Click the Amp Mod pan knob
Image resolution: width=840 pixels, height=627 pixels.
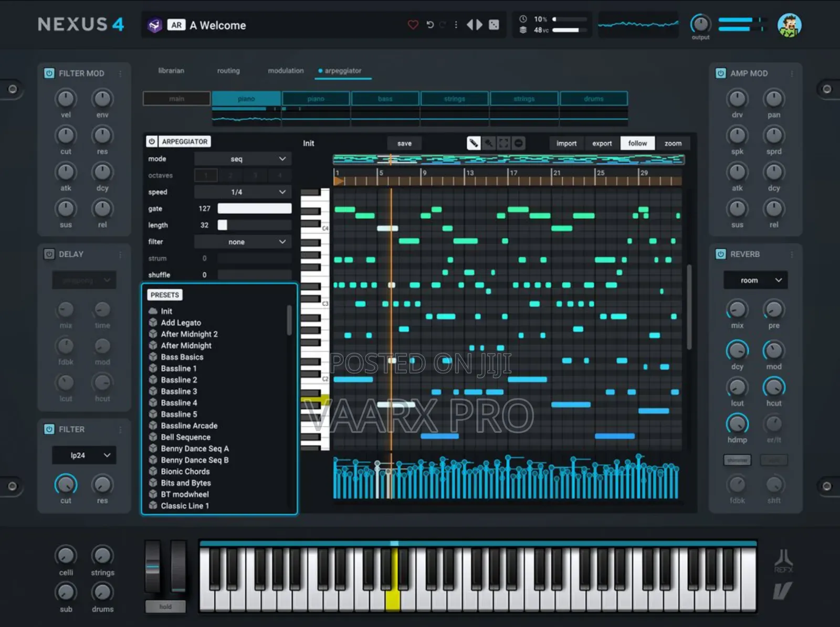click(x=774, y=99)
